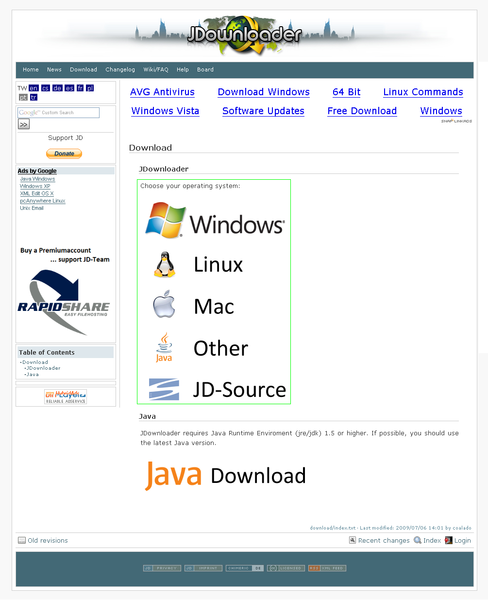Follow the Ads by Google link
Screen dimensions: 488x600
(37, 171)
